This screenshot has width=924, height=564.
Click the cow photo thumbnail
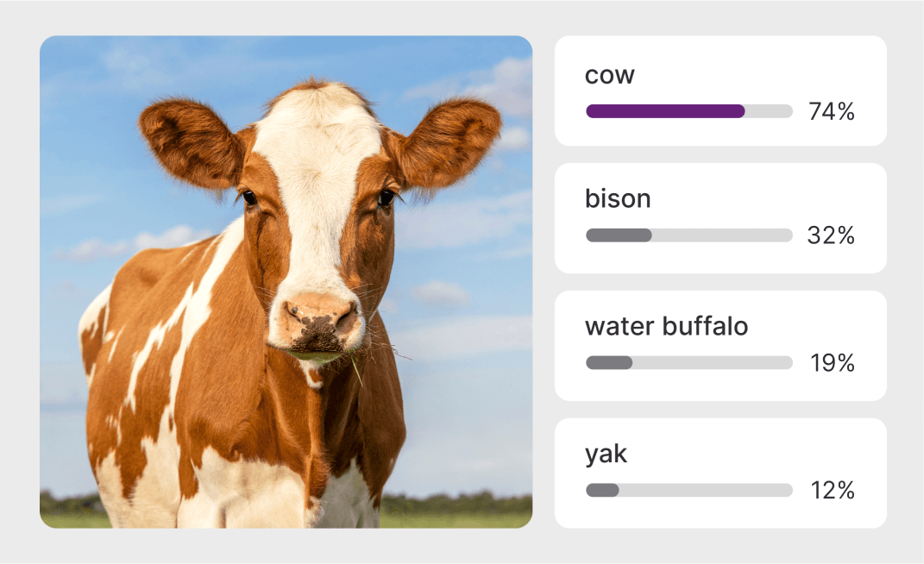point(286,281)
